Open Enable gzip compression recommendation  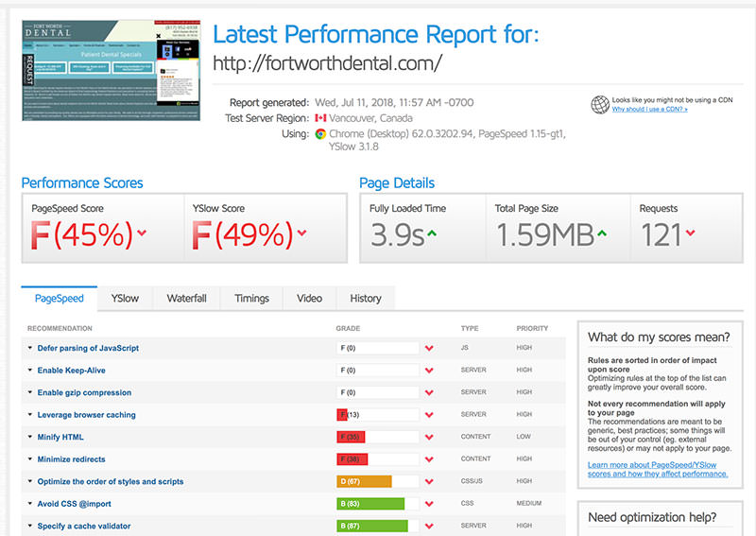(x=84, y=392)
